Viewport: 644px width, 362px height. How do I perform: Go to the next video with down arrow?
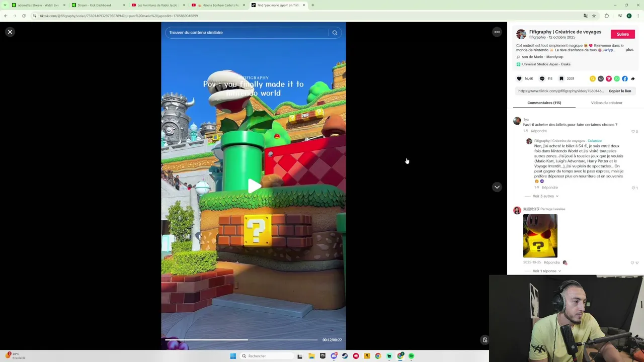coord(497,187)
